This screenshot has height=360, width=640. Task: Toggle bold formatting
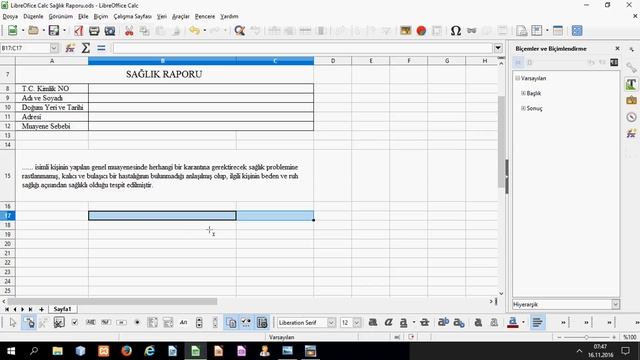[372, 322]
